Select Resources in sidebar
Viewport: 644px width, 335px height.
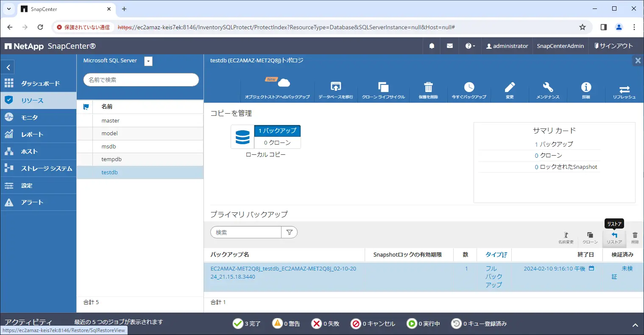(38, 100)
